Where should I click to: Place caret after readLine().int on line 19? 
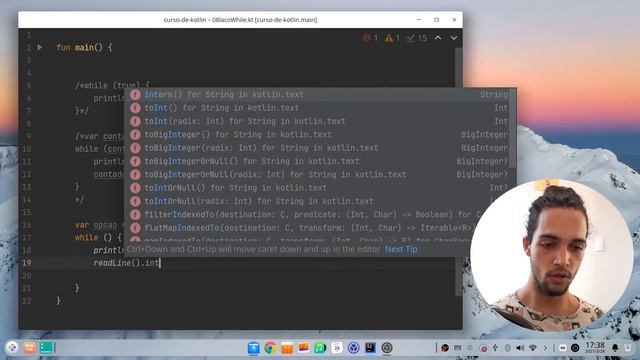click(x=160, y=263)
